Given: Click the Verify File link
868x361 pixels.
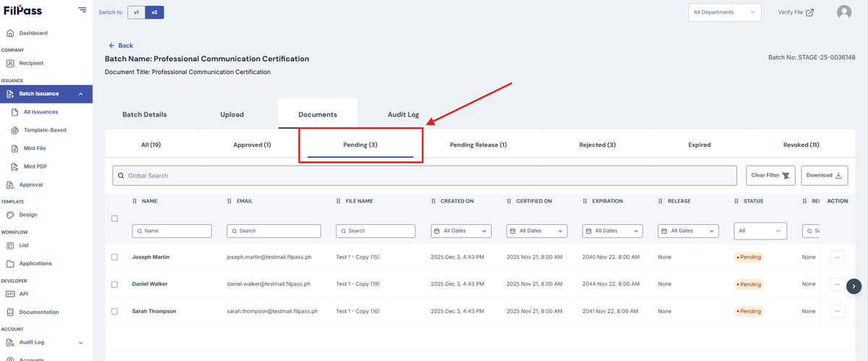Looking at the screenshot, I should (x=796, y=12).
